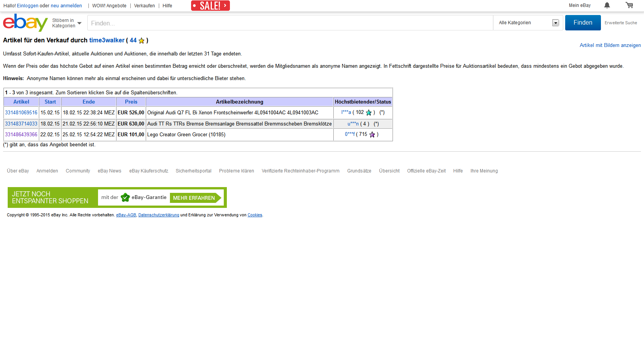Click bidder u***n link

point(353,124)
